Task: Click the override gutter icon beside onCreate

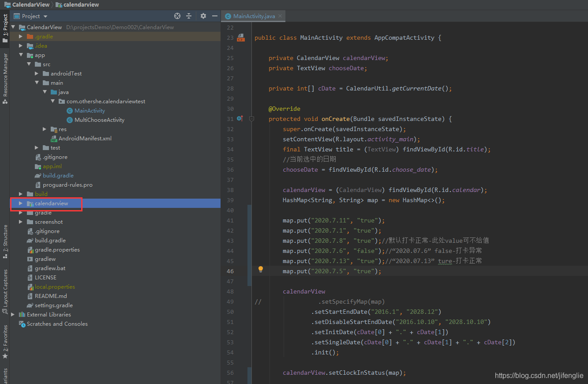Action: pos(240,119)
